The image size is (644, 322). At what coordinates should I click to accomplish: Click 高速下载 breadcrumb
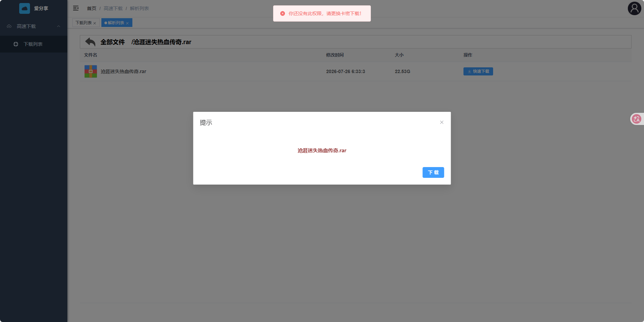tap(113, 8)
